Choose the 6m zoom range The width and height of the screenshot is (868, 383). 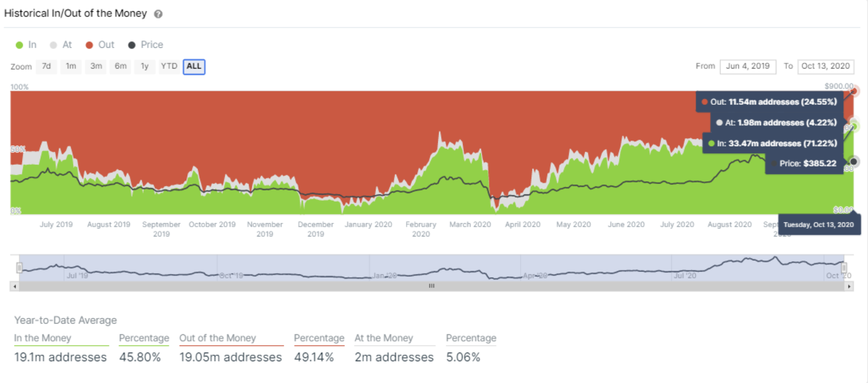[120, 66]
